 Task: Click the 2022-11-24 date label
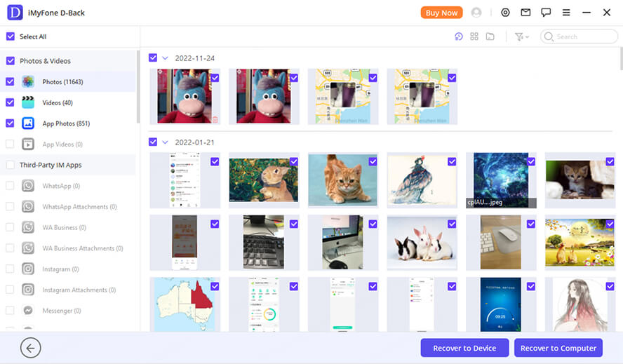[x=195, y=58]
